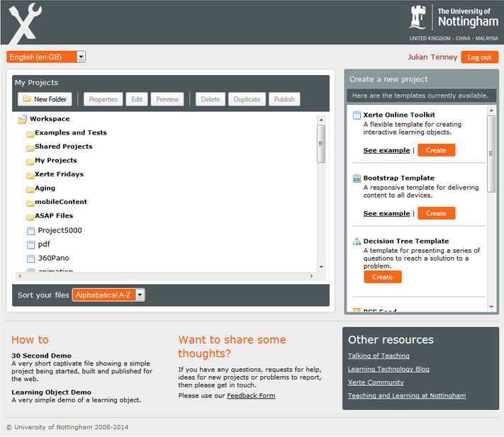See example of Xerte Online Toolkit

[386, 150]
